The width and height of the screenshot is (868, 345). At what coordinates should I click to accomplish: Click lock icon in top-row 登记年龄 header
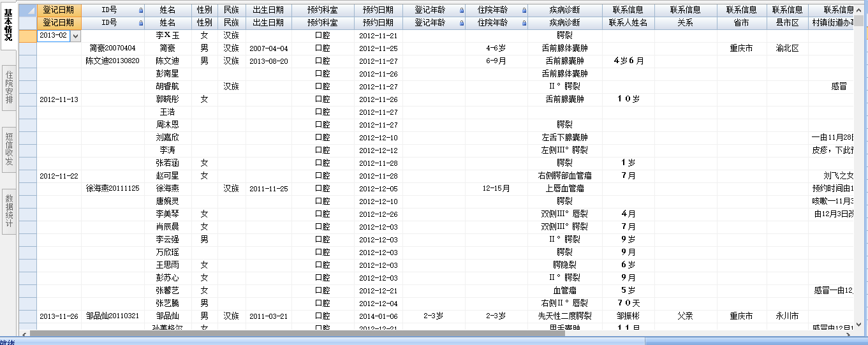tap(460, 11)
